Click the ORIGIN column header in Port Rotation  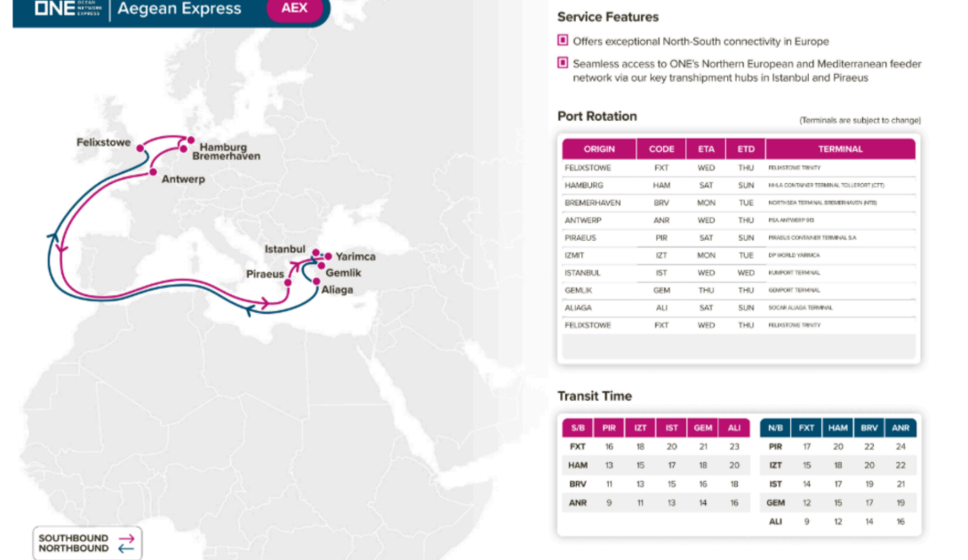tap(599, 149)
